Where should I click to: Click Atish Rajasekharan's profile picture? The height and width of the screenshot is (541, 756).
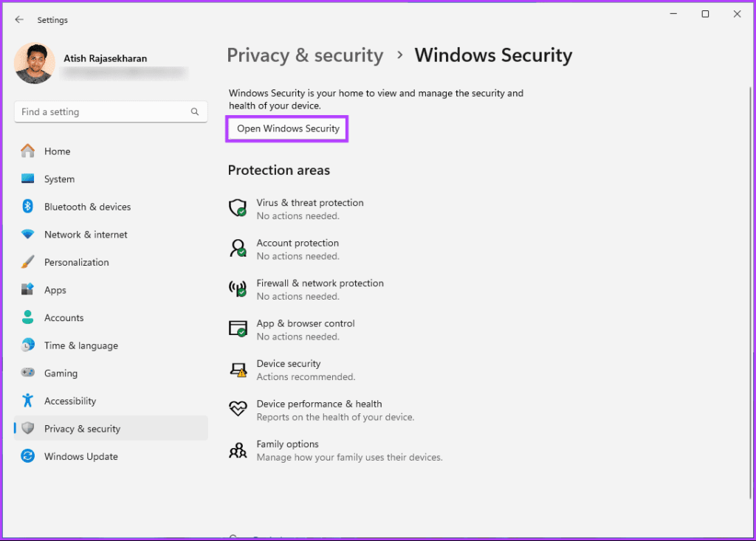[x=35, y=63]
